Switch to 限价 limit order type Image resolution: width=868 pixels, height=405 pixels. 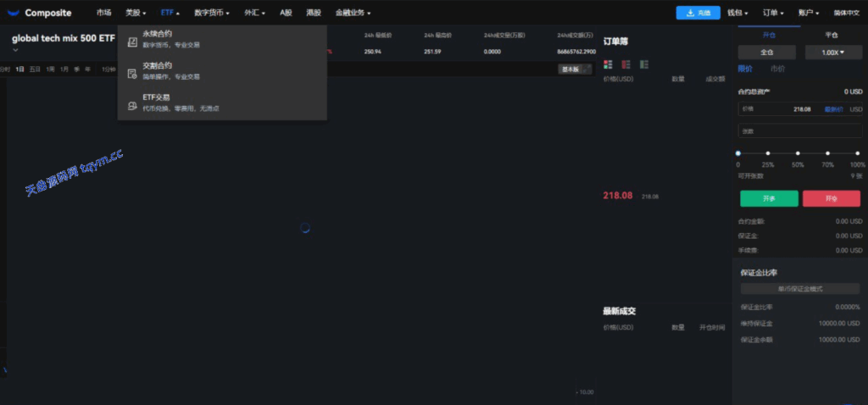pos(745,69)
